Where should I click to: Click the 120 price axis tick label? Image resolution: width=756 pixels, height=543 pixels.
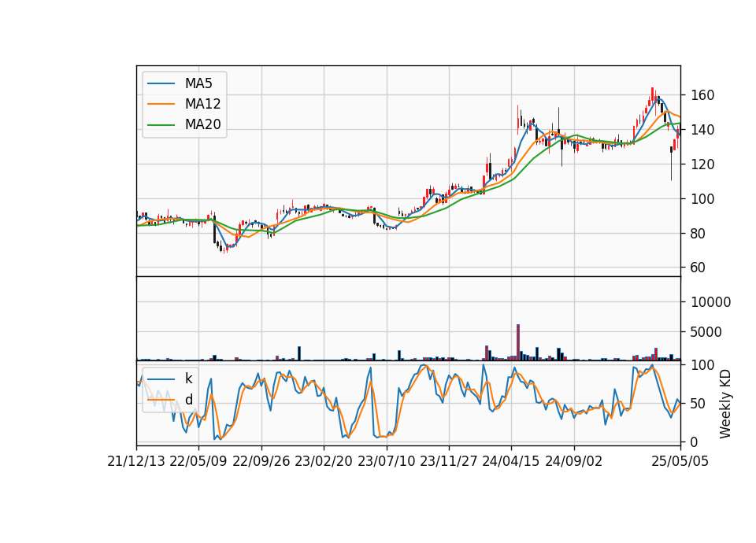click(x=702, y=164)
